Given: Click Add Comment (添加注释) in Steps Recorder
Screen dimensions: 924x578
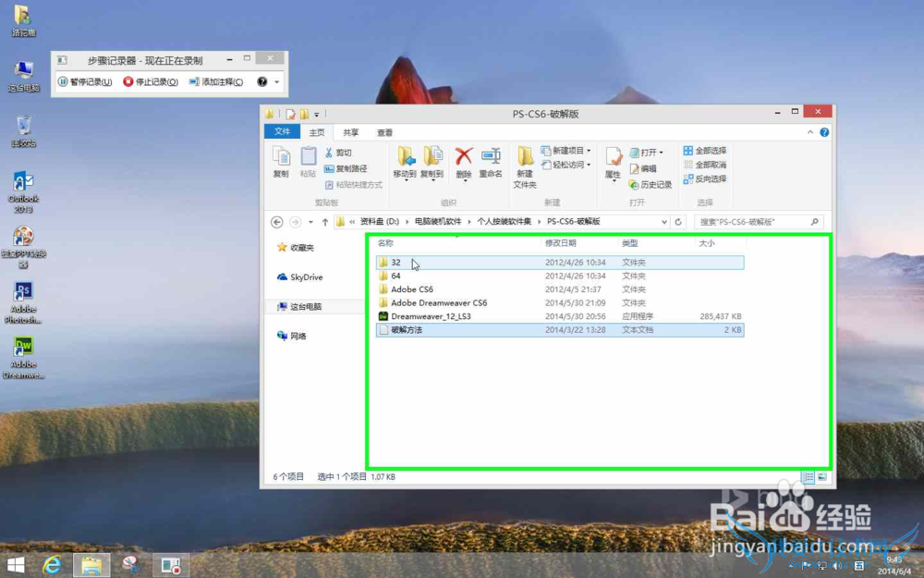Looking at the screenshot, I should [x=216, y=82].
